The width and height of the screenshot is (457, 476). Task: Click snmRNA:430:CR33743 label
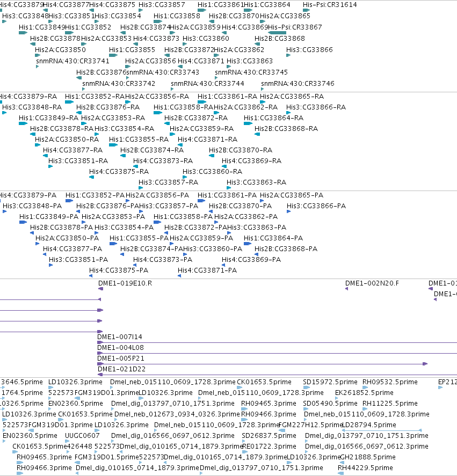click(x=163, y=72)
